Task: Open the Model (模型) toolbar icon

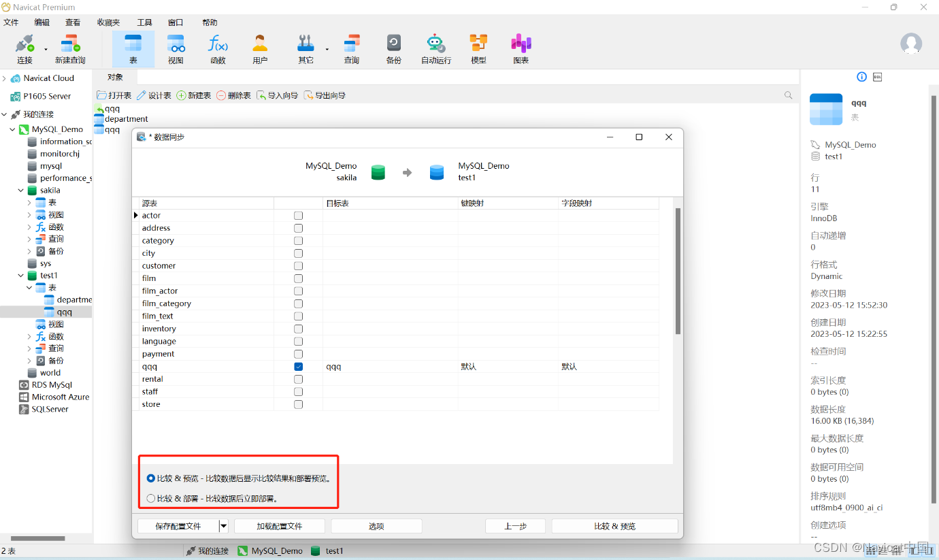Action: pos(479,48)
